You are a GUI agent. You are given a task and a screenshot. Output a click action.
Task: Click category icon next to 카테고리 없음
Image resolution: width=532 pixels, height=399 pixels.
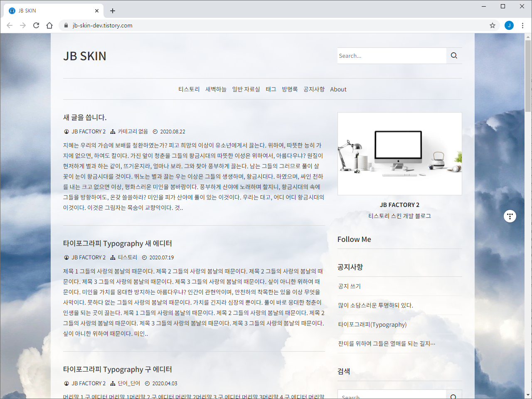113,131
